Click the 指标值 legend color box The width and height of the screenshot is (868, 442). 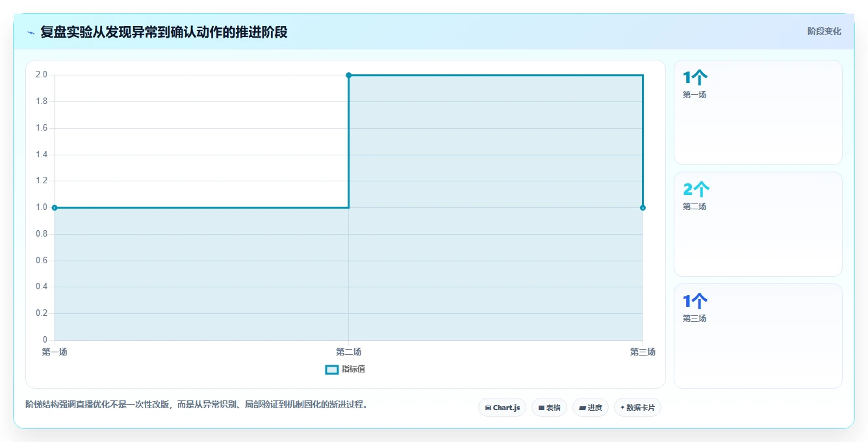(331, 369)
